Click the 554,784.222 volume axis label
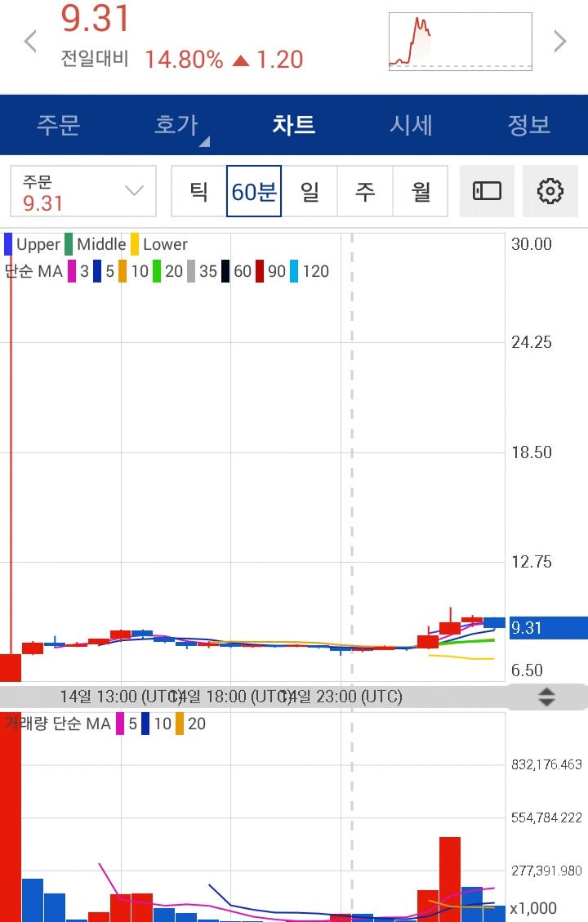This screenshot has width=588, height=922. pos(546,817)
